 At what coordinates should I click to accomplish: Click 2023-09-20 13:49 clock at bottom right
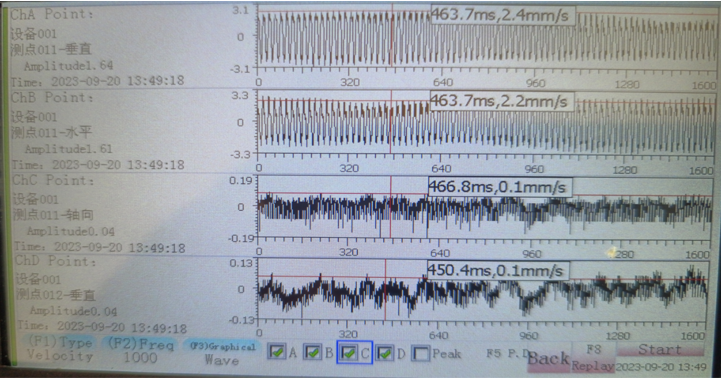click(x=660, y=367)
